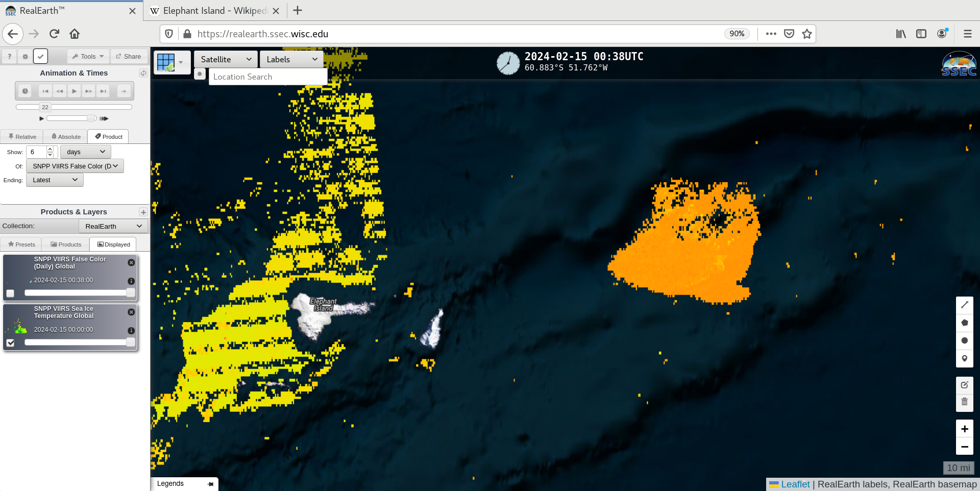Open the Firefox hamburger menu
The height and width of the screenshot is (491, 980).
tap(967, 34)
